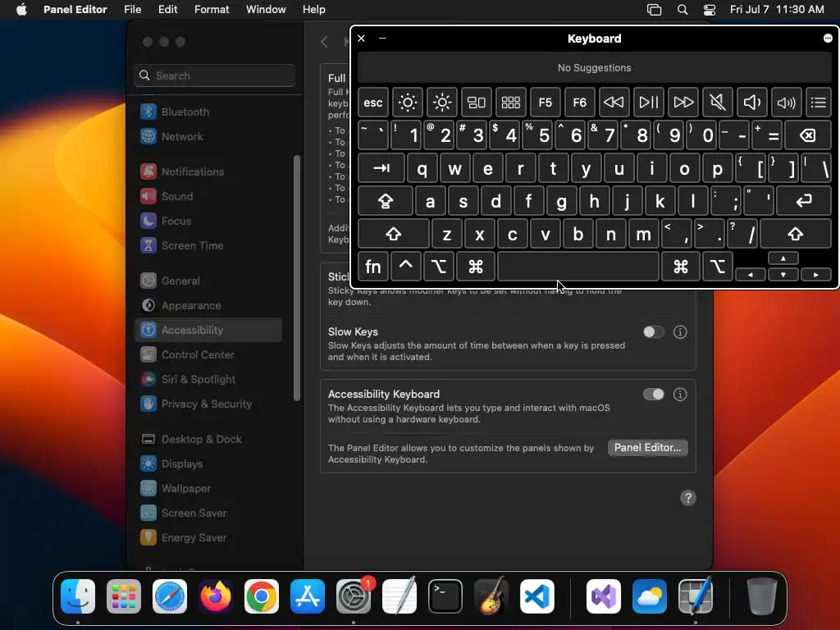This screenshot has width=840, height=630.
Task: Open Notifications settings
Action: (209, 172)
